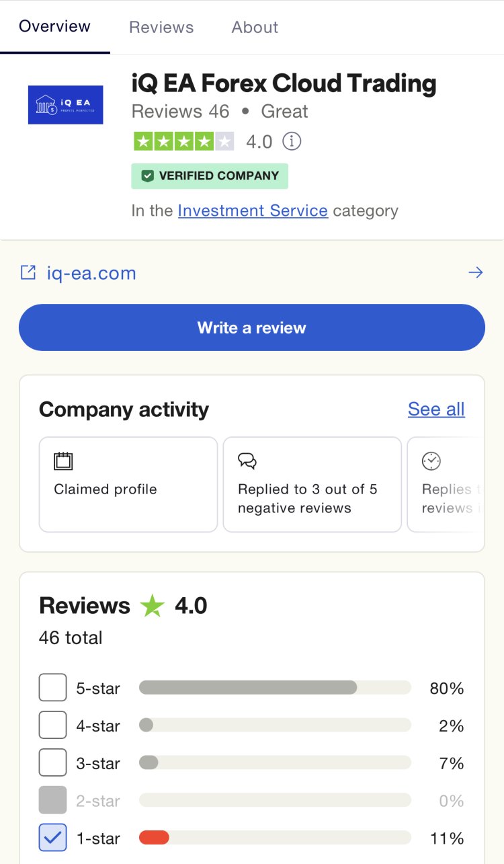Screen dimensions: 504x864
Task: Click the green star beside Reviews 4.0
Action: pyautogui.click(x=153, y=606)
